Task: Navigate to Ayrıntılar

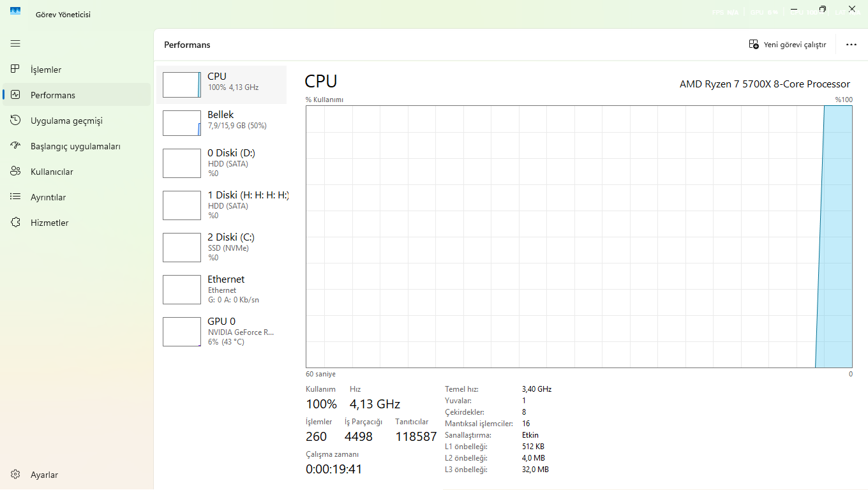Action: tap(77, 197)
